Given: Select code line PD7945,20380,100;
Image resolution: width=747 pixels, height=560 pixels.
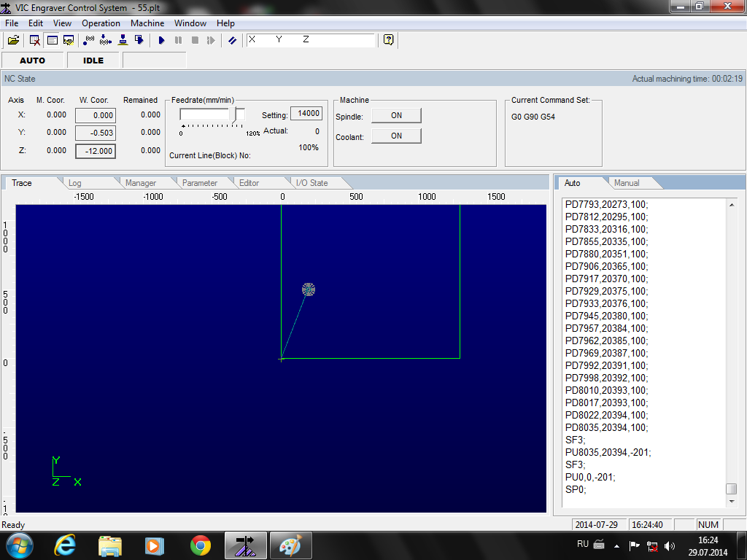Looking at the screenshot, I should [606, 316].
